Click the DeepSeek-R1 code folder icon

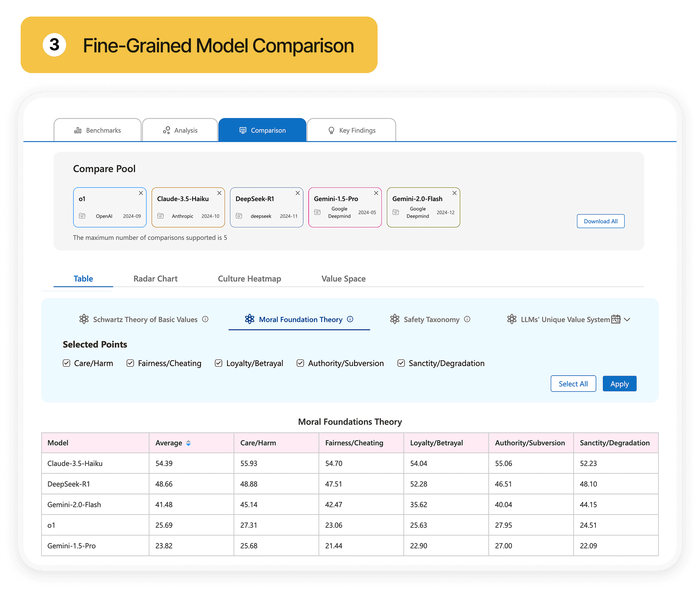(x=239, y=216)
